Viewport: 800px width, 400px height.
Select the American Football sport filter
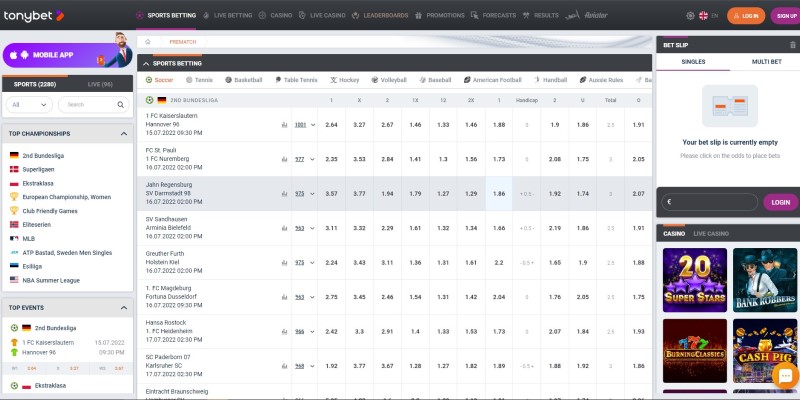(x=492, y=80)
